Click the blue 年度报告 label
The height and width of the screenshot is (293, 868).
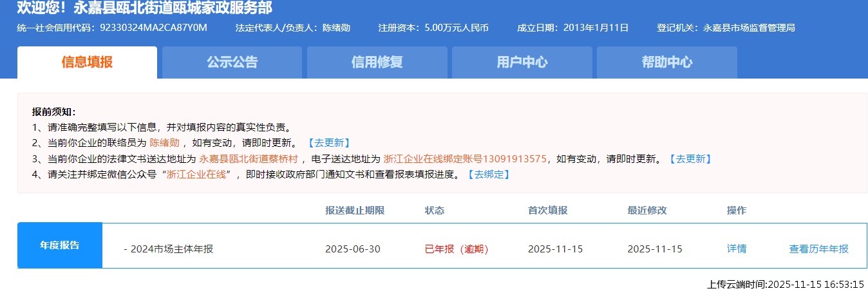point(60,245)
